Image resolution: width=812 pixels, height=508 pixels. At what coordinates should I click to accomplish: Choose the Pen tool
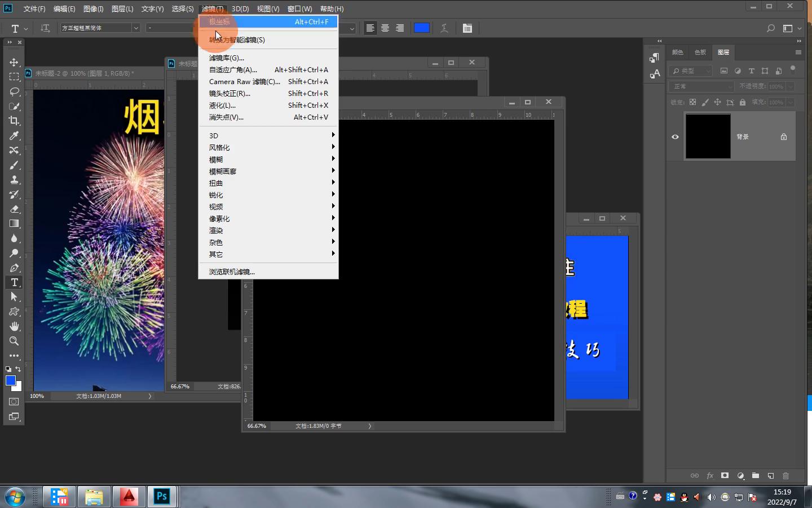pos(14,268)
